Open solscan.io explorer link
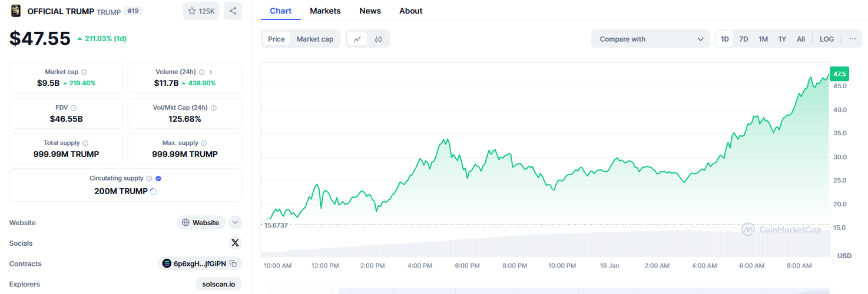Viewport: 868px width, 294px height. pos(218,284)
